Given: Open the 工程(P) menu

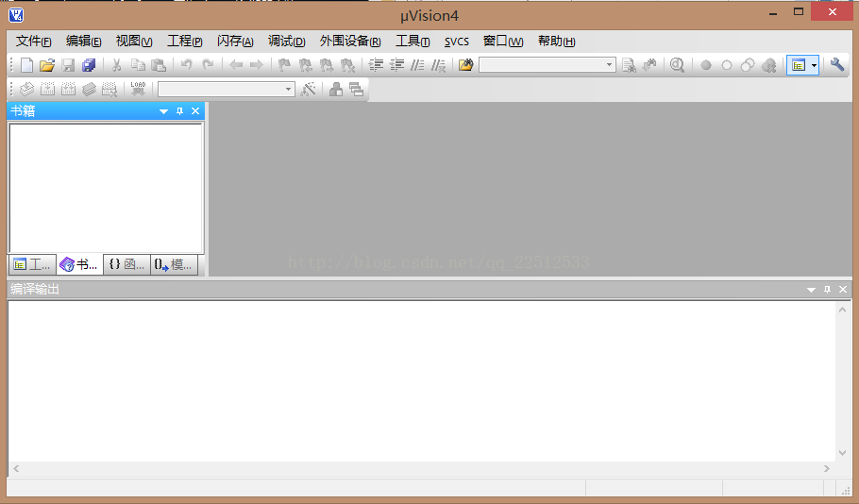Looking at the screenshot, I should click(185, 42).
